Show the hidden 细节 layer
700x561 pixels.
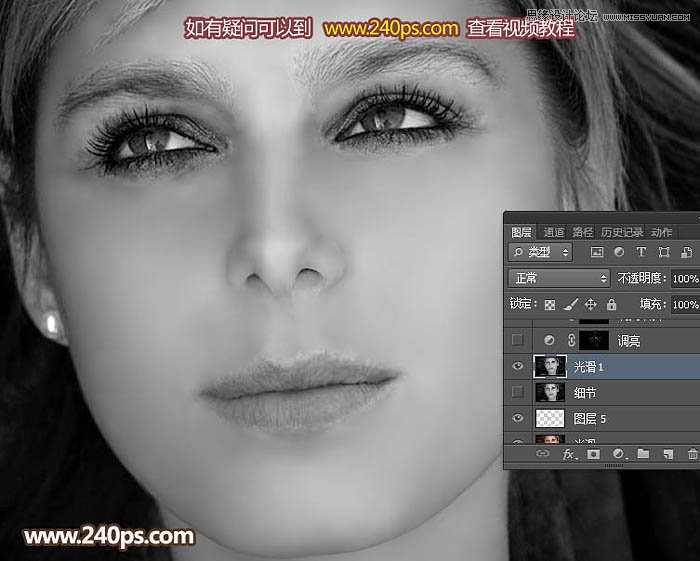click(517, 392)
